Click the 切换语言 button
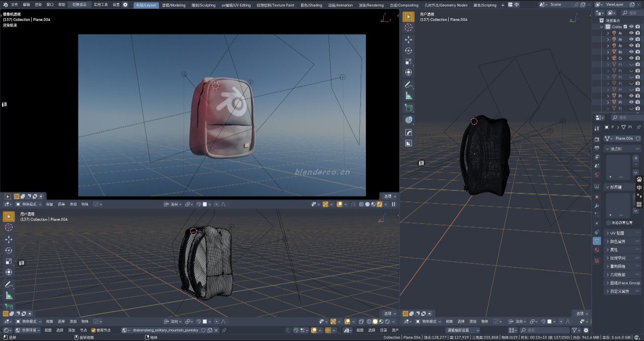The width and height of the screenshot is (644, 341). 79,5
